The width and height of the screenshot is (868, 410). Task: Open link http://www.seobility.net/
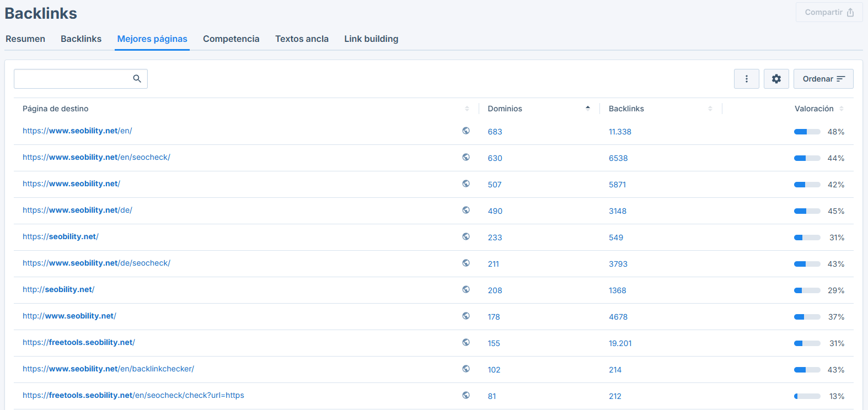pos(69,316)
